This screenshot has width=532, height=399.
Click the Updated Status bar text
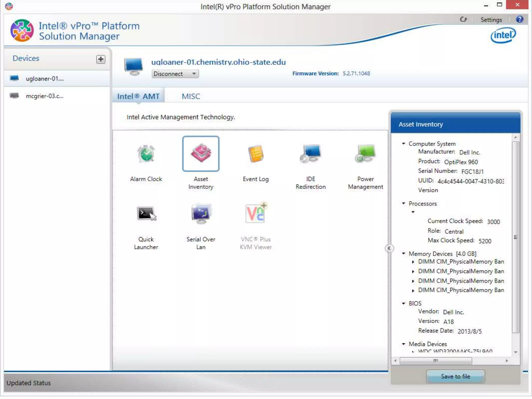click(x=29, y=383)
